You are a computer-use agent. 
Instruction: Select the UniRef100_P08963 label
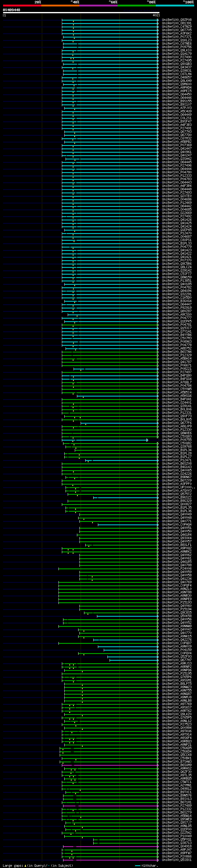point(177,342)
